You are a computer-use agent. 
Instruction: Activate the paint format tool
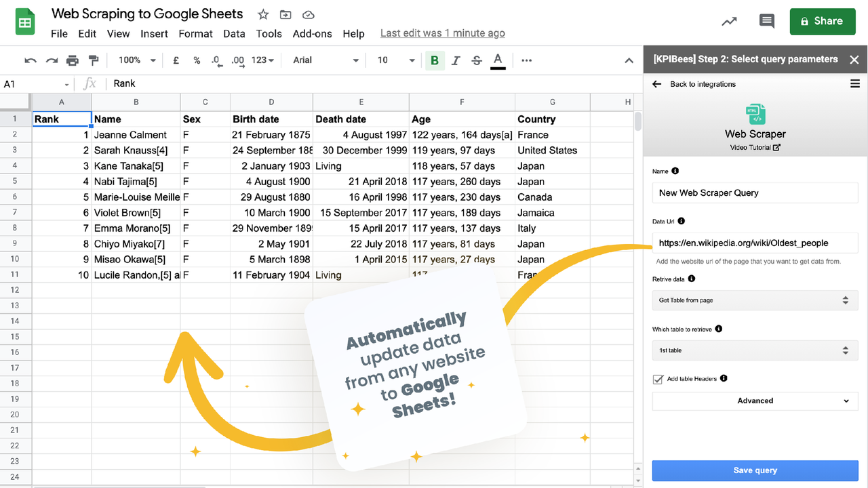tap(94, 60)
